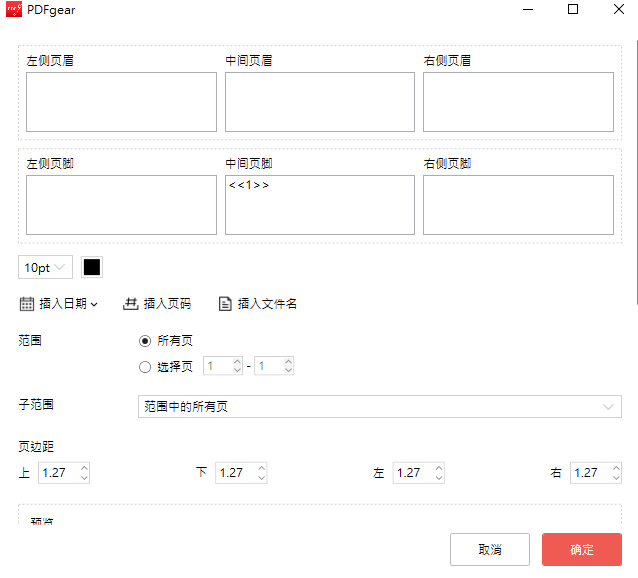Decrease the start page number stepper
The image size is (638, 578).
click(237, 370)
